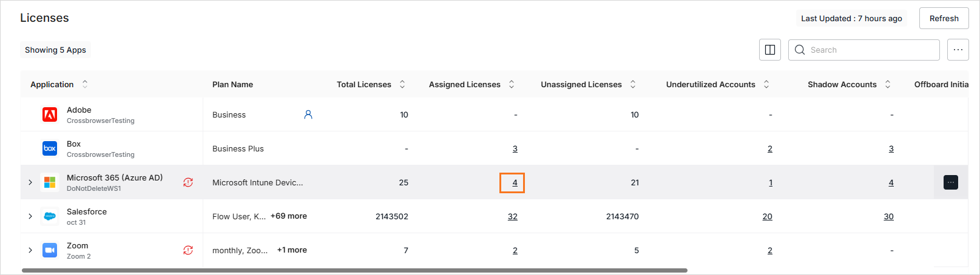Click Microsoft 365 unassigned licenses 21
Screen dimensions: 980x275
point(635,182)
